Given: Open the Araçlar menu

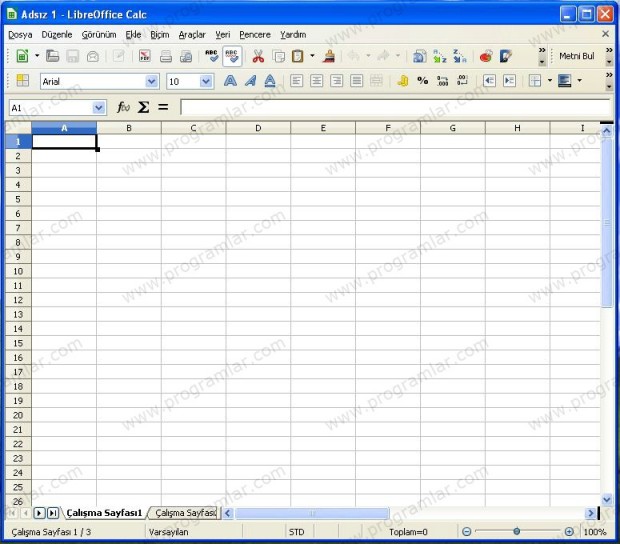Looking at the screenshot, I should (x=192, y=35).
